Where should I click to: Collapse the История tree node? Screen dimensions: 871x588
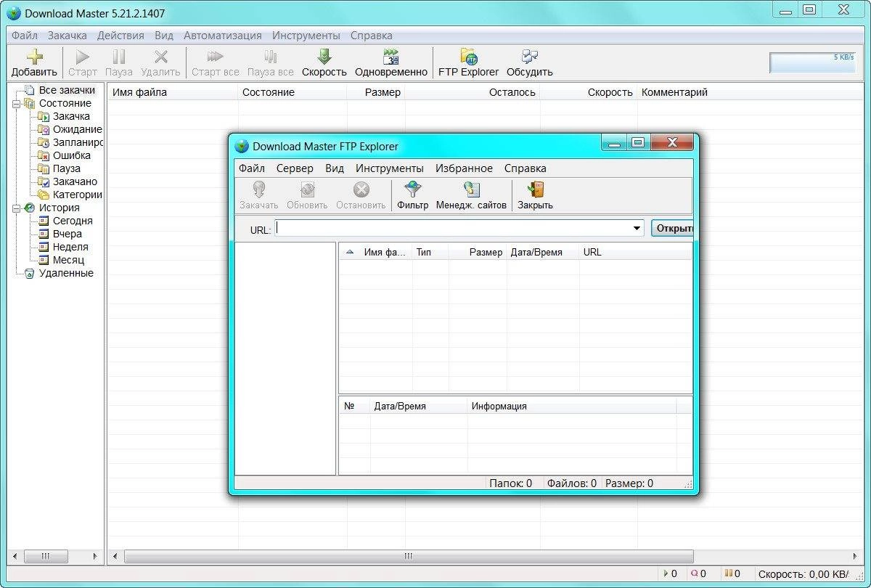point(16,208)
